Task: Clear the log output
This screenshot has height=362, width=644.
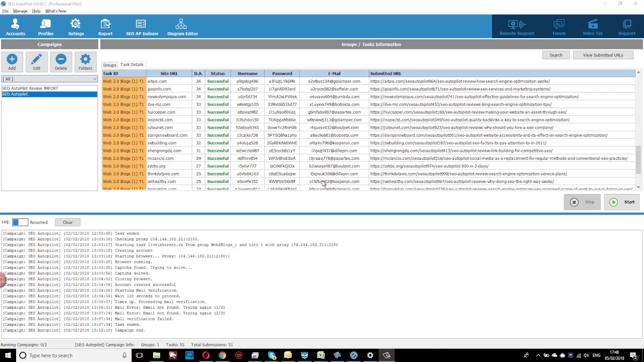Action: (67, 222)
